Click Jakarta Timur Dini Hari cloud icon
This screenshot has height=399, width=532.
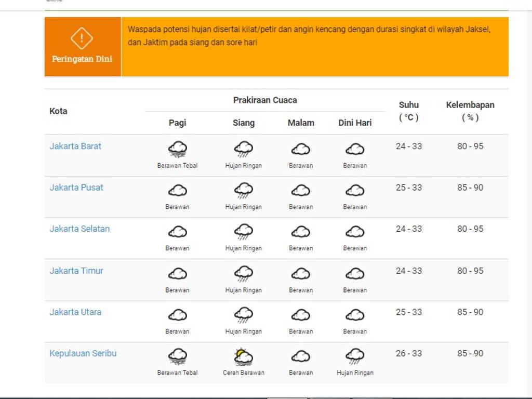coord(355,273)
